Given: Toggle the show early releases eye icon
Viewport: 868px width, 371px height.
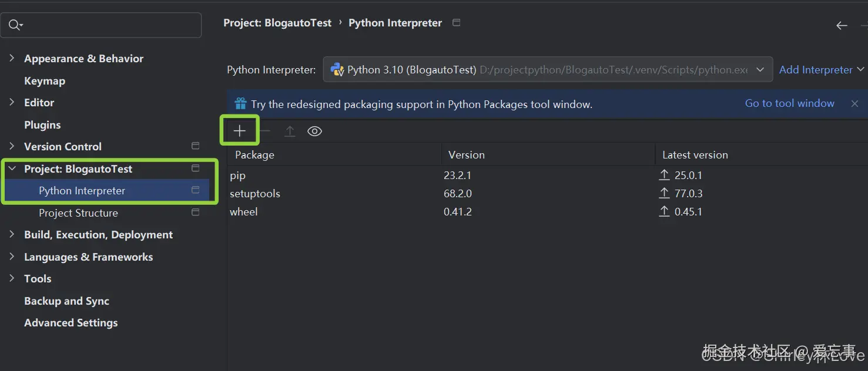Looking at the screenshot, I should coord(314,131).
